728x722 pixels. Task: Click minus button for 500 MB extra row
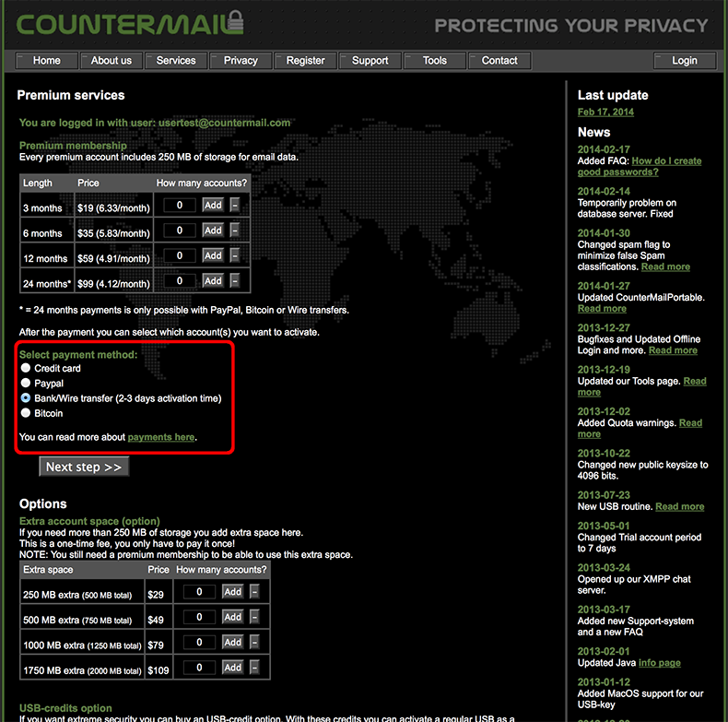pos(254,617)
